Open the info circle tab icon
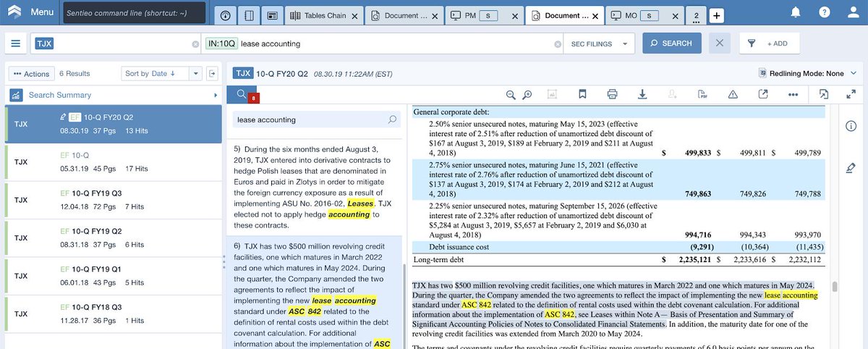The width and height of the screenshot is (868, 349). (x=225, y=15)
